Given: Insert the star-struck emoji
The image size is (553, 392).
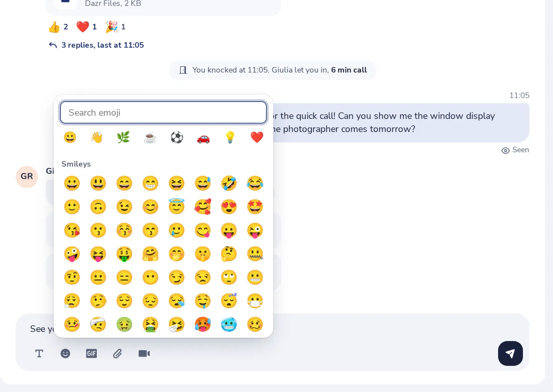Looking at the screenshot, I should (255, 207).
